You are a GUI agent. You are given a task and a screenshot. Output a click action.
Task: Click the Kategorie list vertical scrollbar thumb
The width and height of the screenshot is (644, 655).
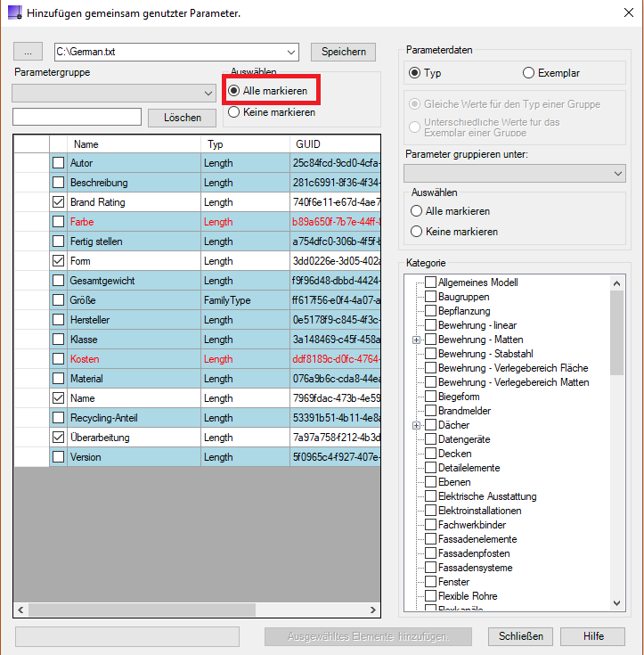click(x=617, y=333)
